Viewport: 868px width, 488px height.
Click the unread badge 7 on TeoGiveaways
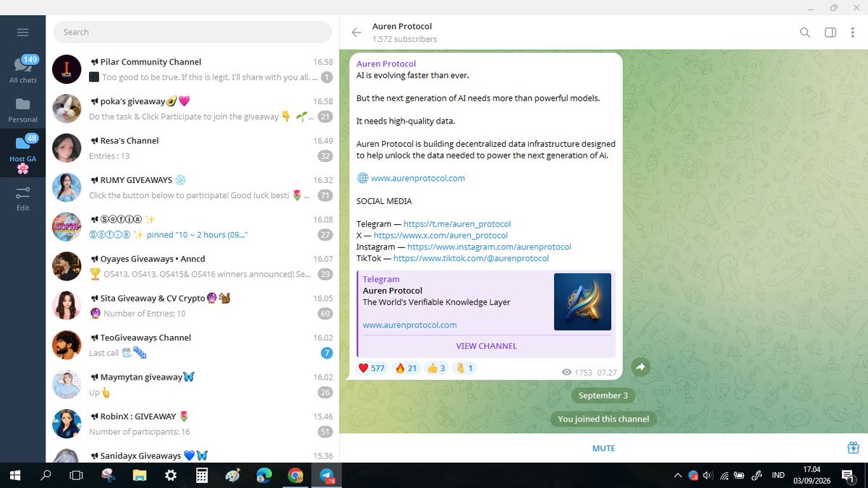tap(326, 353)
